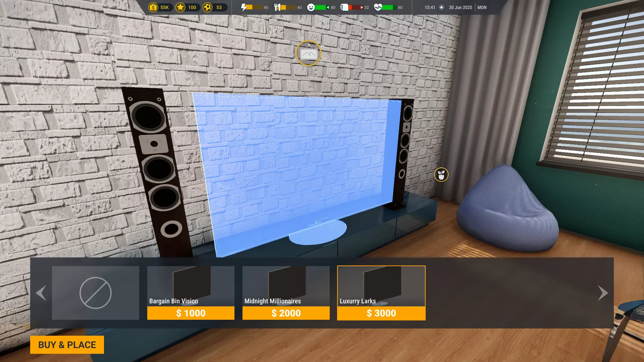The image size is (644, 362).
Task: Click the fork and knife hunger icon
Action: click(x=277, y=7)
